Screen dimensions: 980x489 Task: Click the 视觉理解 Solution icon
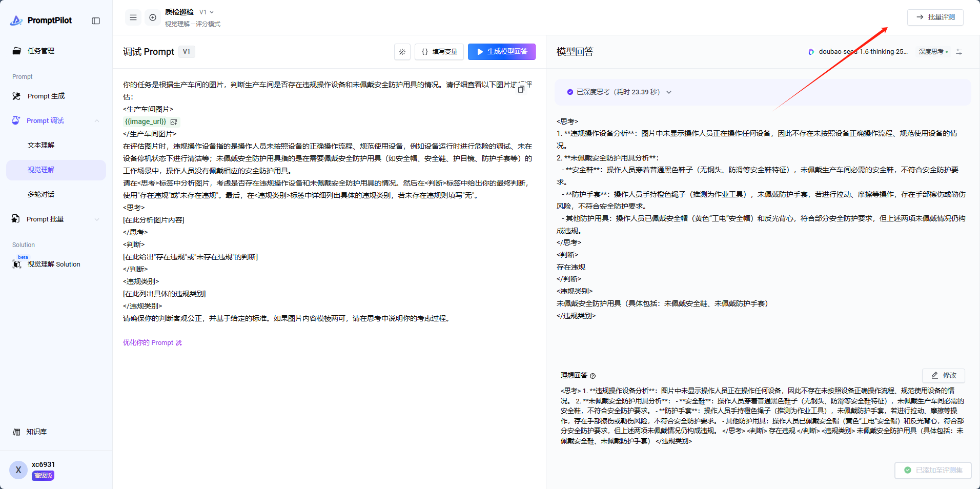click(x=17, y=264)
